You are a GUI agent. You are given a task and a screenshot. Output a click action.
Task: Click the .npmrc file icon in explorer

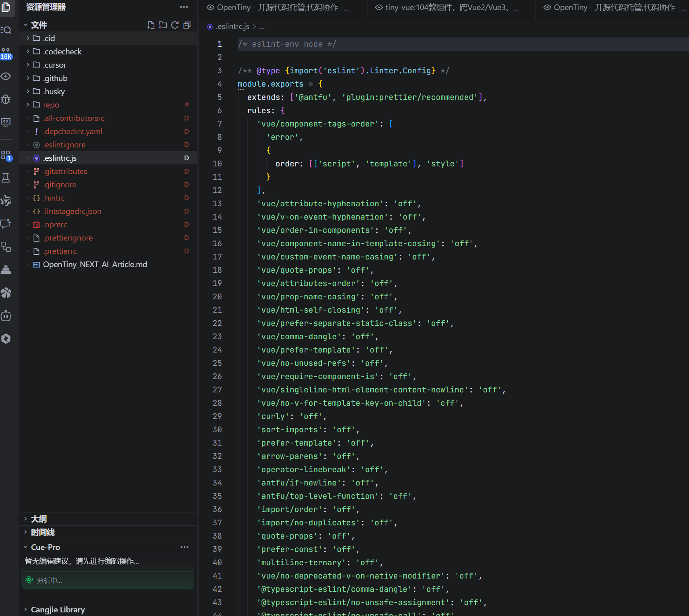[x=36, y=225]
